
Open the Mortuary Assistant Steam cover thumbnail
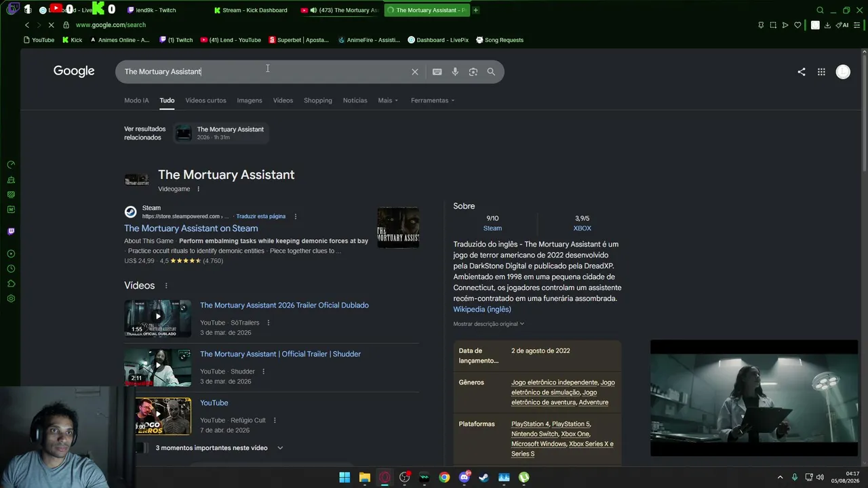pyautogui.click(x=398, y=227)
